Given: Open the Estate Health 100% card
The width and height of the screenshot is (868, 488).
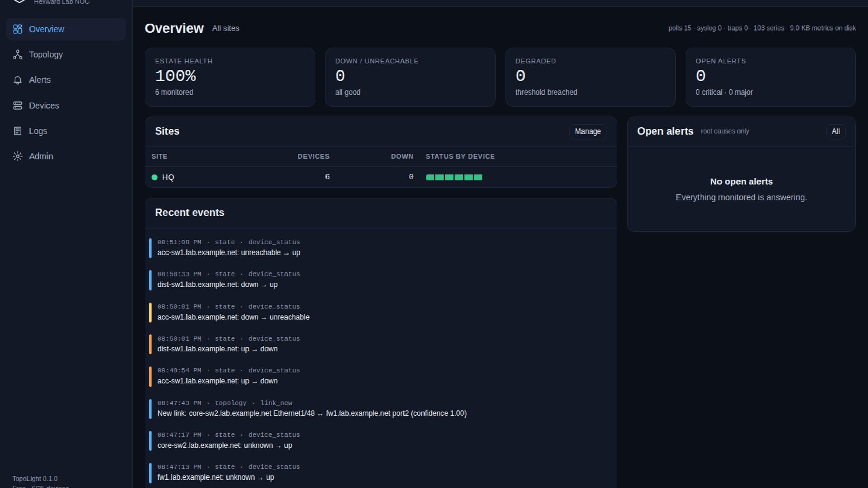Looking at the screenshot, I should tap(230, 77).
